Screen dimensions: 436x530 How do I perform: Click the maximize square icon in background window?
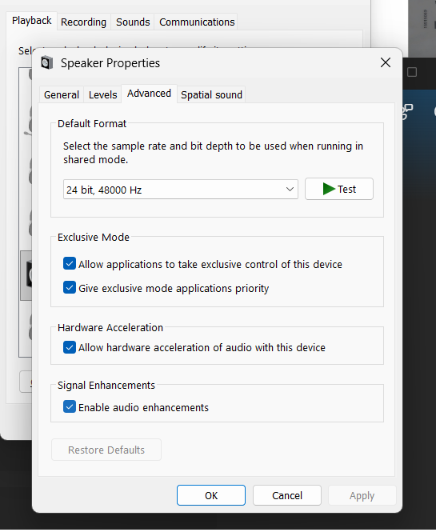[412, 72]
